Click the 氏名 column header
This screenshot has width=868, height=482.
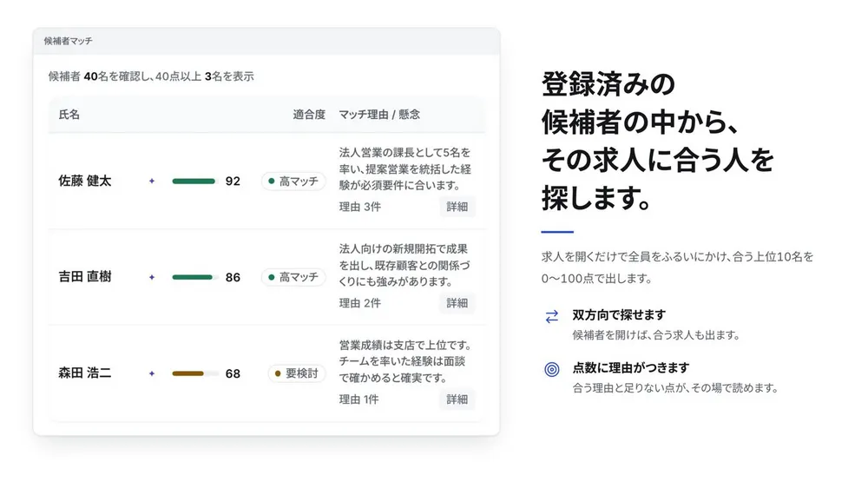(69, 115)
